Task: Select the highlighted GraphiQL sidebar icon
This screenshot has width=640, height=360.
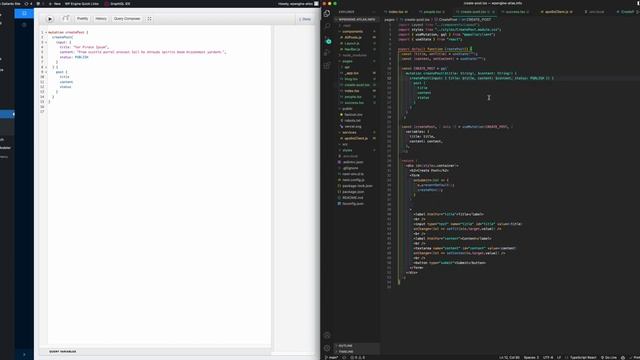Action: (24, 13)
